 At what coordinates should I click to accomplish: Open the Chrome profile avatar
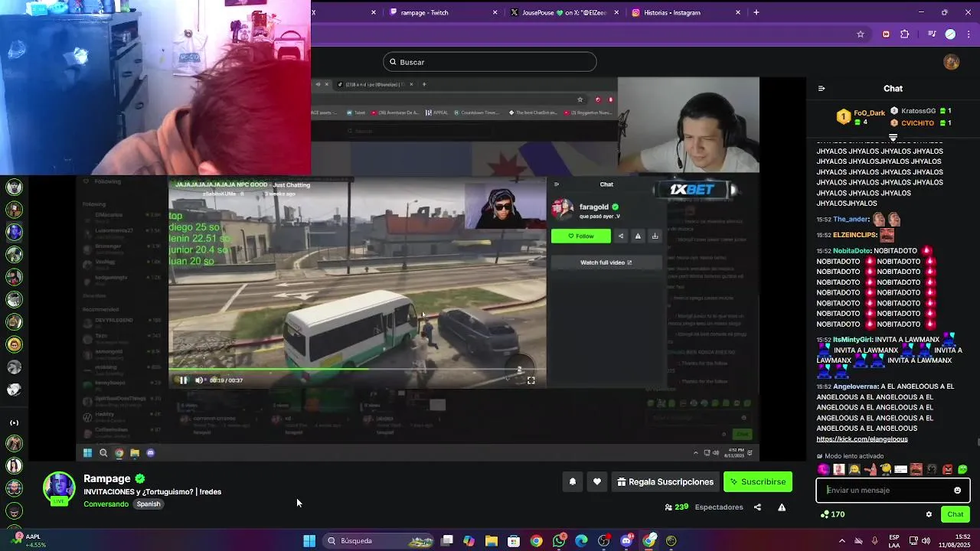(950, 34)
